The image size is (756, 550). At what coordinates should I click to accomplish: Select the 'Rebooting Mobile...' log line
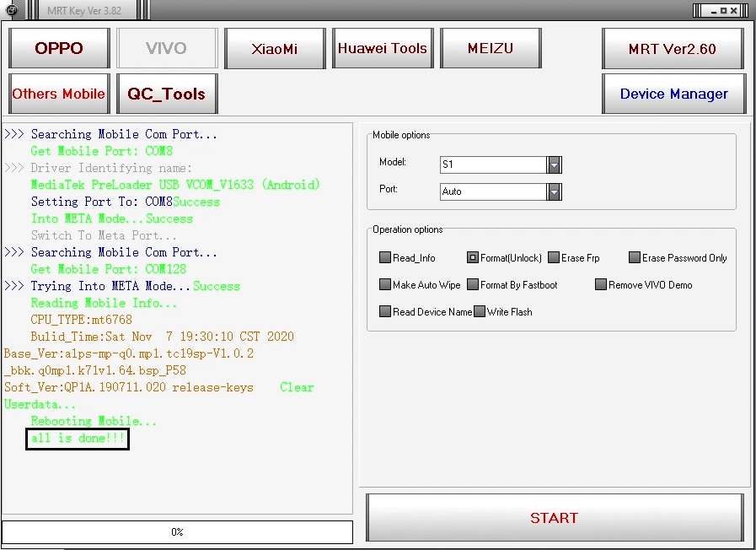[x=94, y=421]
